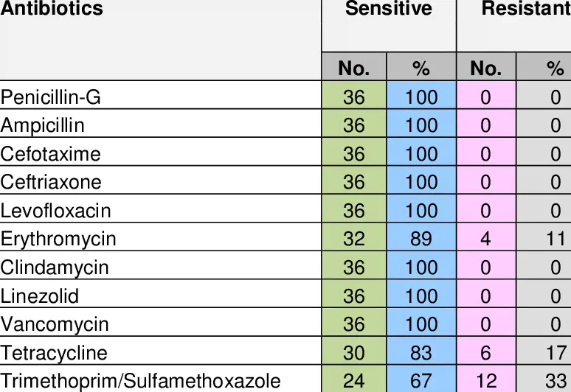The width and height of the screenshot is (571, 392).
Task: Click Trimethoprim/Sulfamethoxazole resistant count 12
Action: coord(485,381)
